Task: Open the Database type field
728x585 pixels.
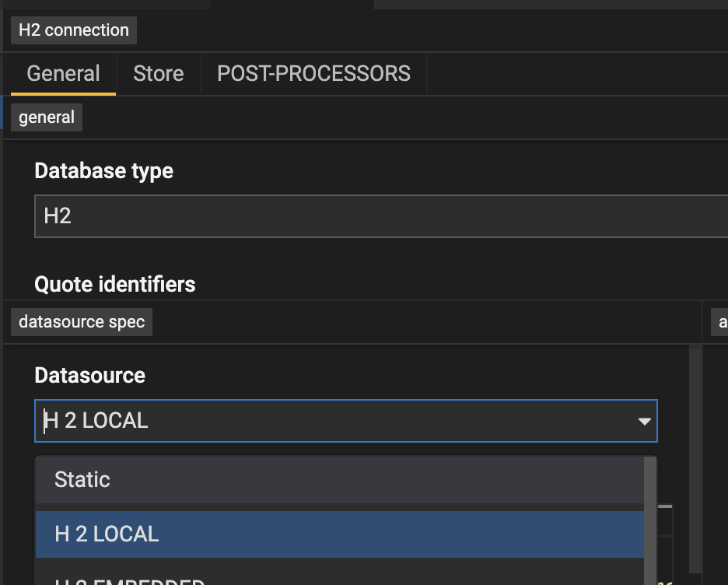Action: (x=311, y=215)
